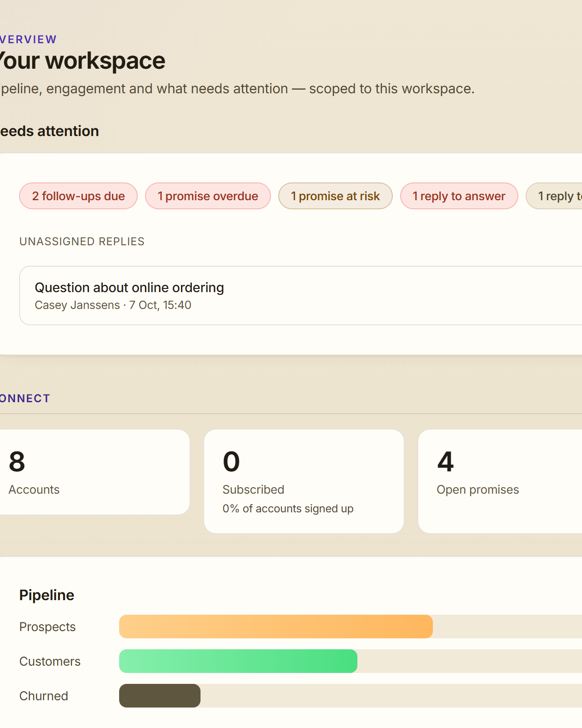This screenshot has height=728, width=582.
Task: Open the '1 reply to answer' pill
Action: point(459,196)
